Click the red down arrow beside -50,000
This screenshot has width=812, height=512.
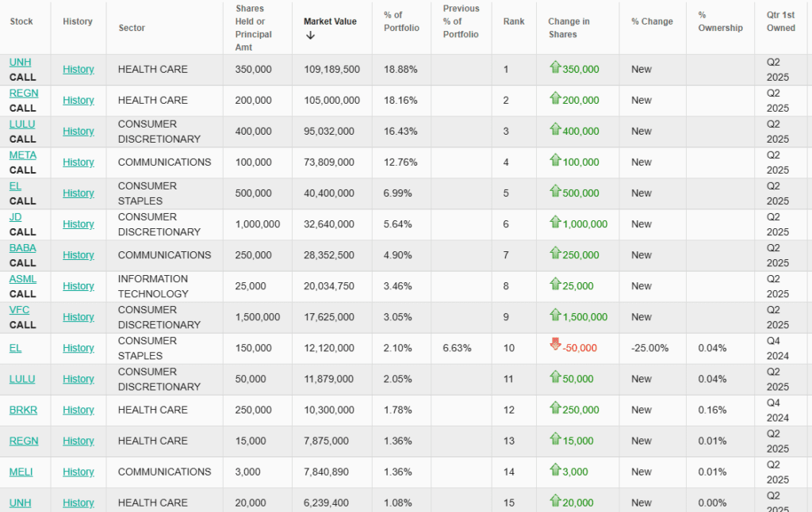[555, 344]
